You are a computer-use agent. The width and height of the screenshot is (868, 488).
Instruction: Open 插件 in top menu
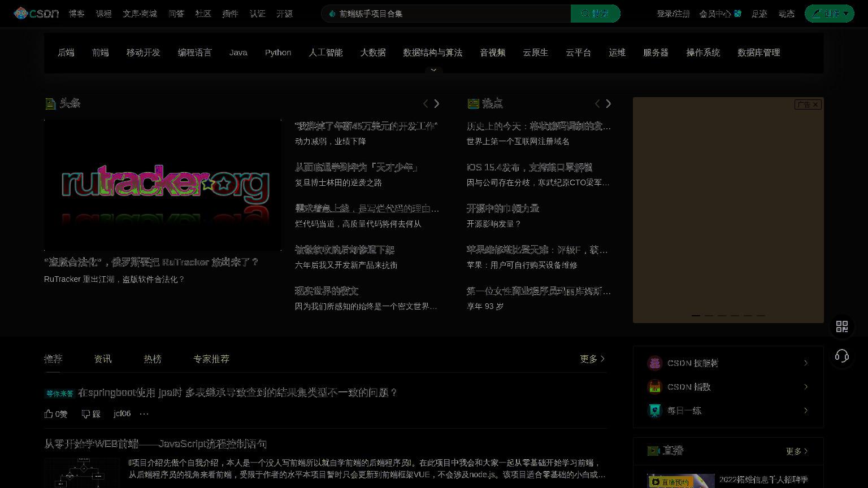click(231, 14)
